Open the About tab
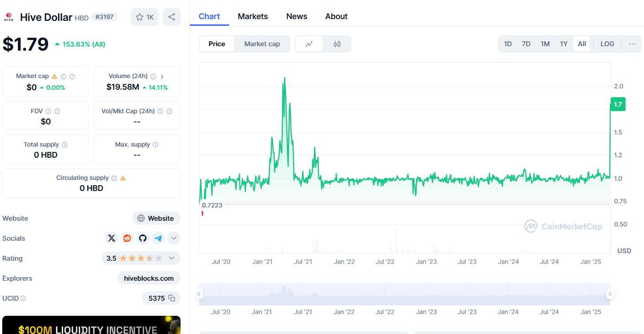Screen dimensions: 644x334 (x=336, y=16)
